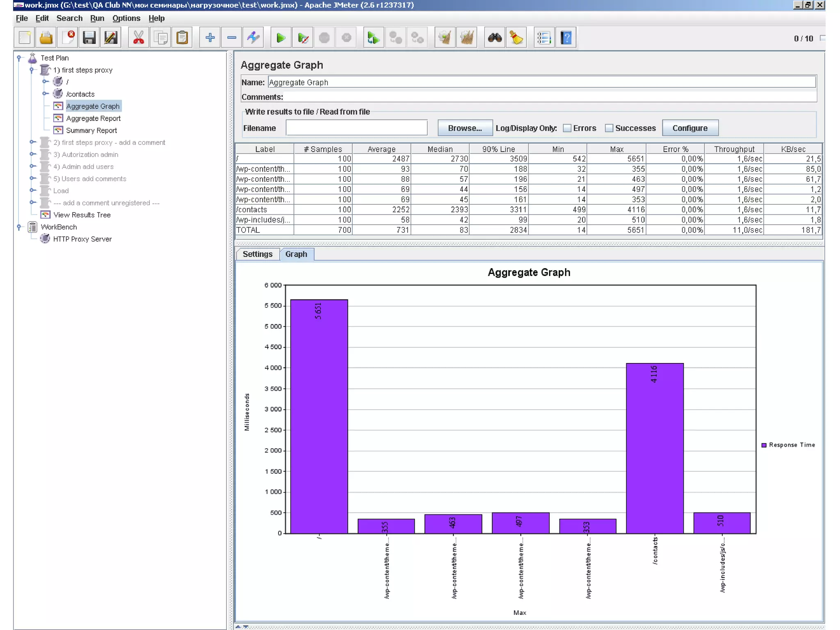The width and height of the screenshot is (840, 630).
Task: Click the Browse... button
Action: pos(465,128)
